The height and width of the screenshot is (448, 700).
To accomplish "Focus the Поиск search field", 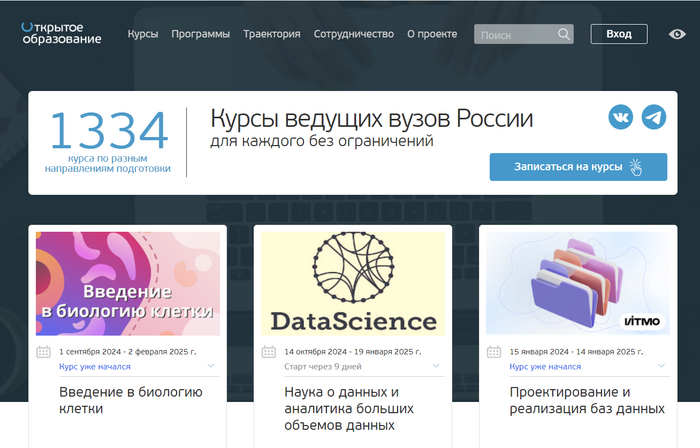I will coord(524,34).
